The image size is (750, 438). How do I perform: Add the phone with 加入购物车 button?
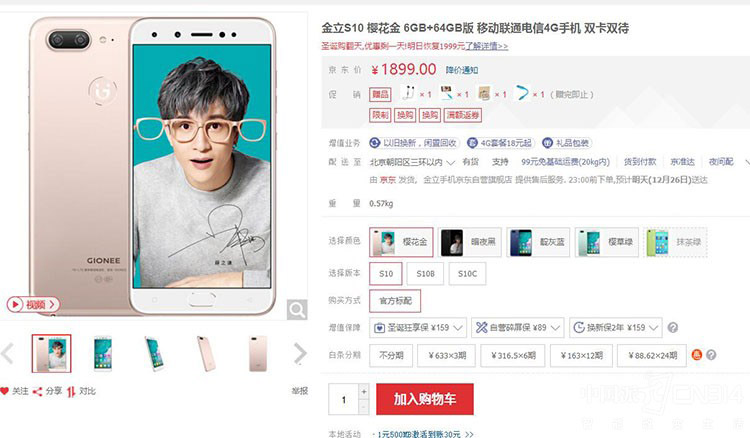point(425,399)
